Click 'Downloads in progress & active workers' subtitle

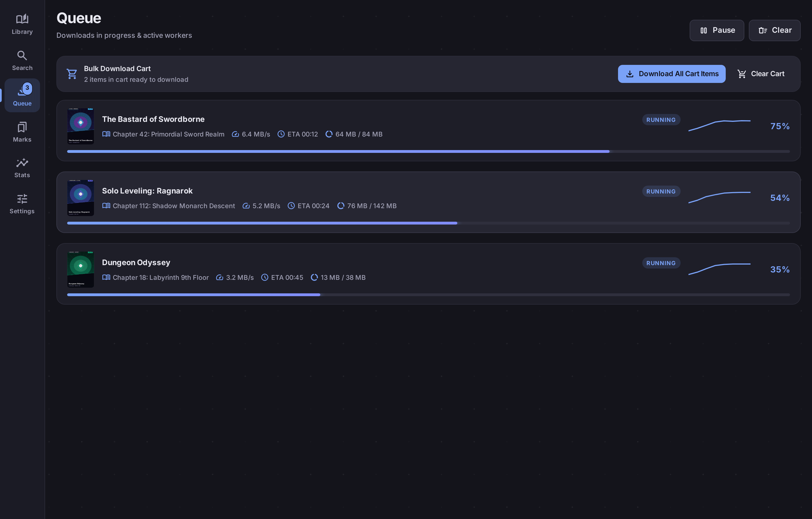tap(124, 36)
